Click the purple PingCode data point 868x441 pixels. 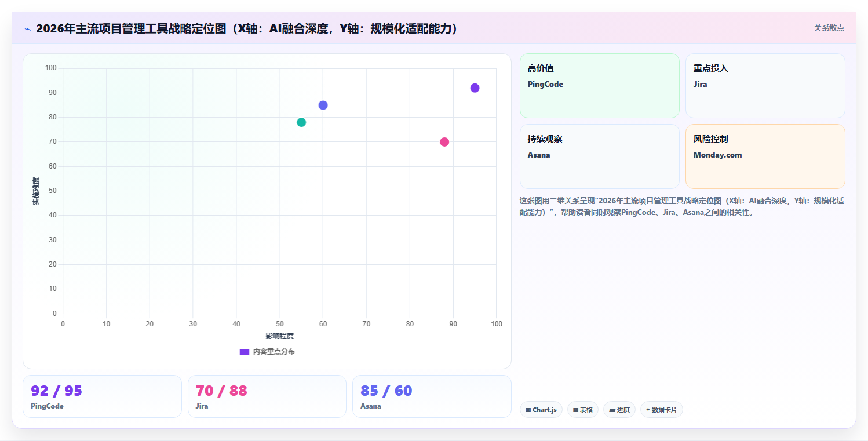tap(475, 88)
